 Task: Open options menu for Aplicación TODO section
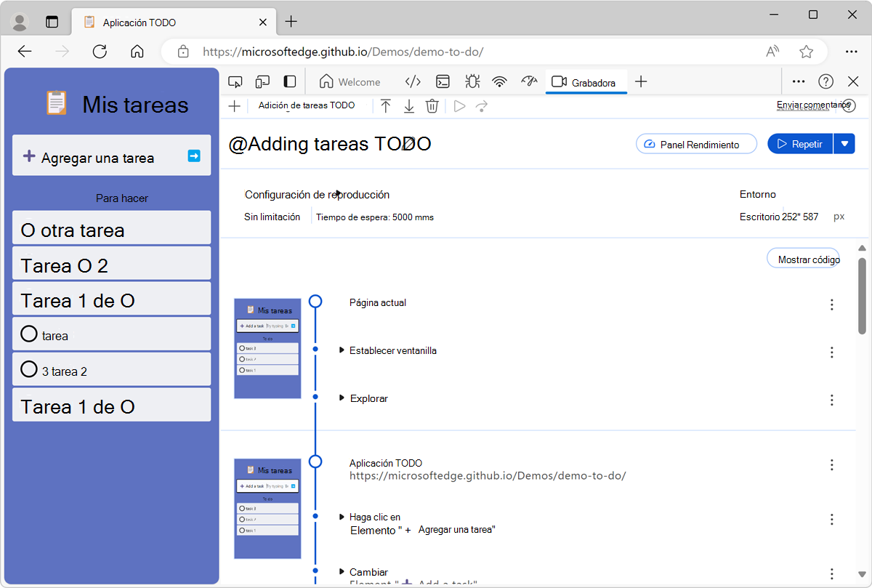832,465
